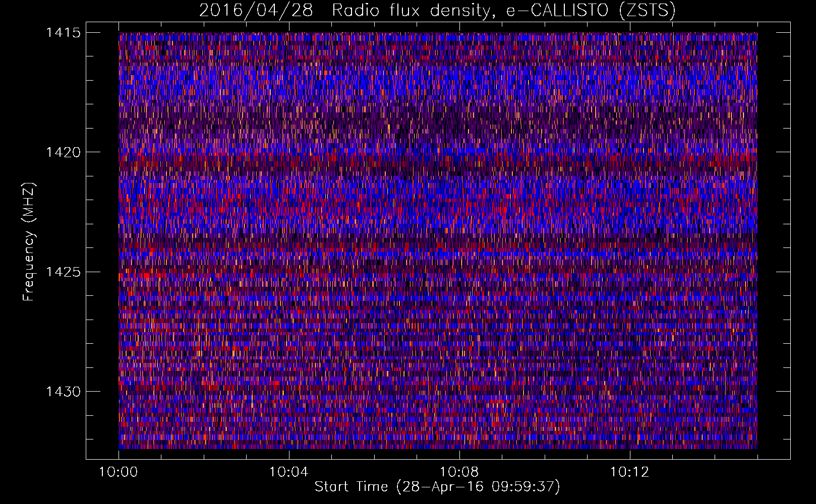
Task: Click the 10:04 time axis label
Action: (x=288, y=472)
